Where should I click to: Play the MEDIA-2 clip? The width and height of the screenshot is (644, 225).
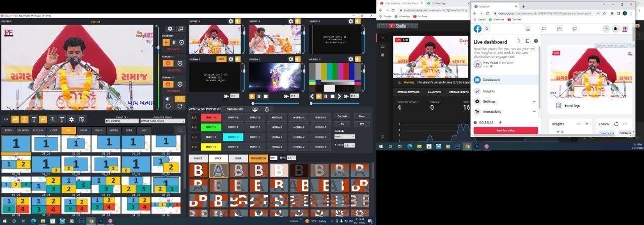coord(252,96)
